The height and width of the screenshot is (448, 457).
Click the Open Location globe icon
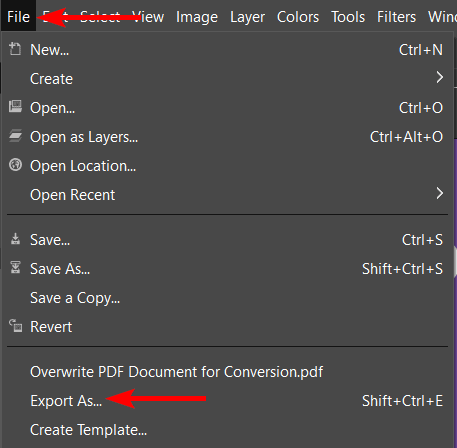click(x=15, y=165)
